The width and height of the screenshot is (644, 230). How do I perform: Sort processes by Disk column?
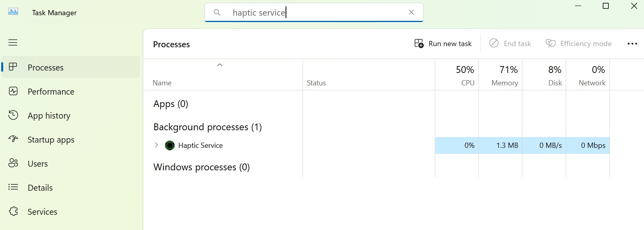[544, 75]
